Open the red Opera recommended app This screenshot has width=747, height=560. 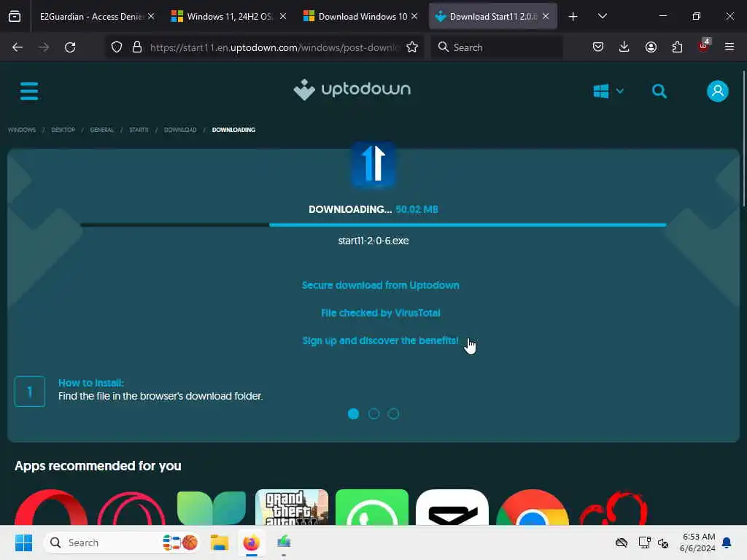51,507
